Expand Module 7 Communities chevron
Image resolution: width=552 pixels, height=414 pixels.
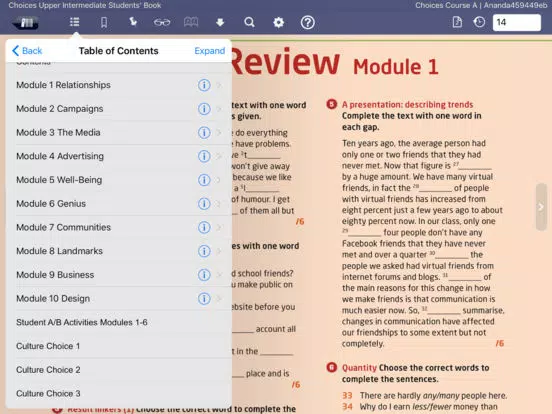[x=219, y=227]
